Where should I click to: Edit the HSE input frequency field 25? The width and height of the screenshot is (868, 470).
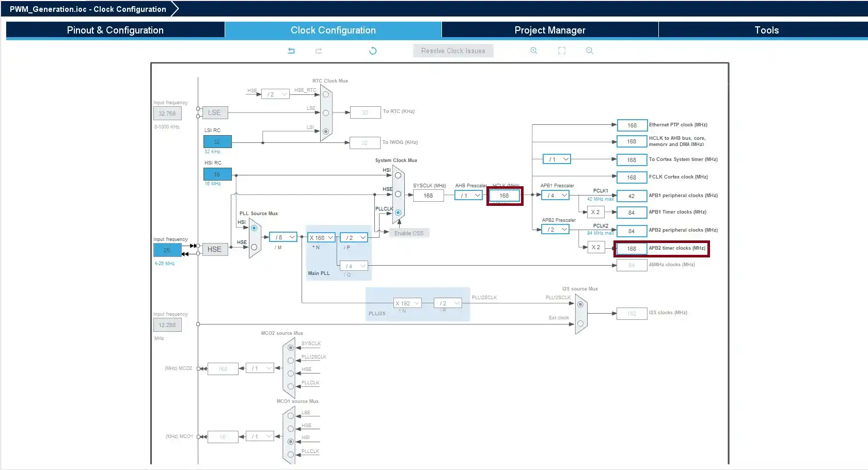167,250
